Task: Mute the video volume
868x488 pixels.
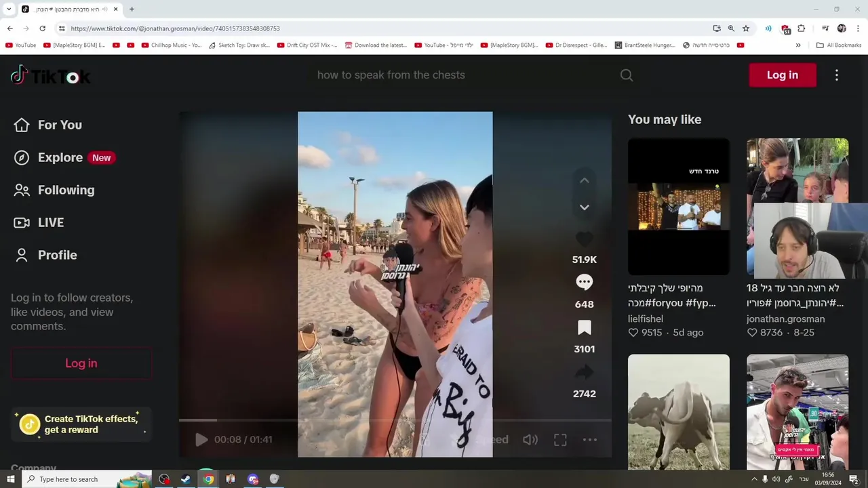Action: click(x=530, y=440)
